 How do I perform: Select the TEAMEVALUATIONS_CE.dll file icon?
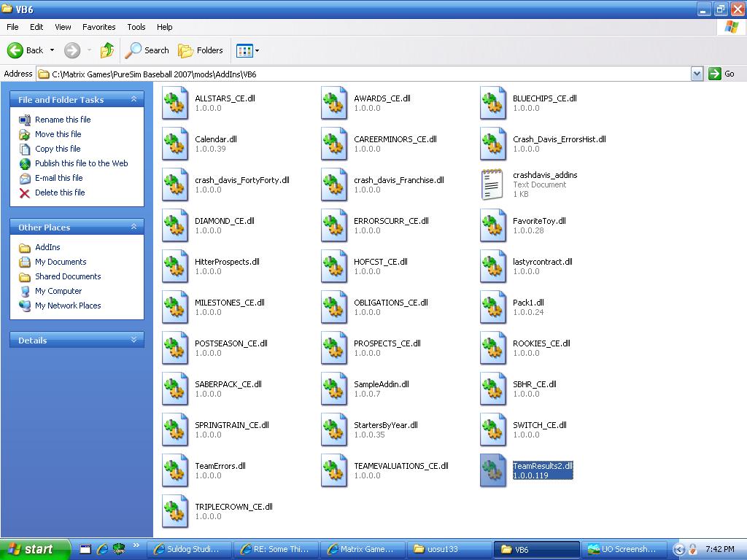click(334, 472)
